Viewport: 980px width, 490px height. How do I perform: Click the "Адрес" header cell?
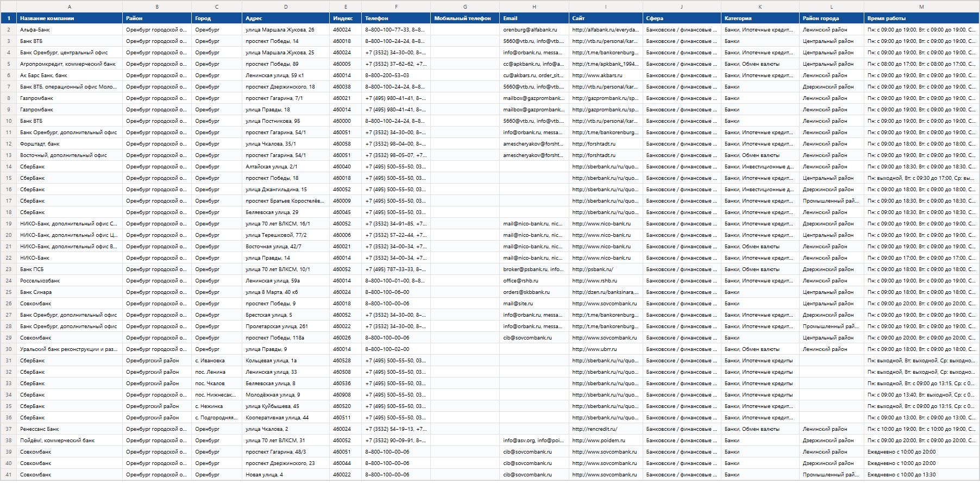286,18
